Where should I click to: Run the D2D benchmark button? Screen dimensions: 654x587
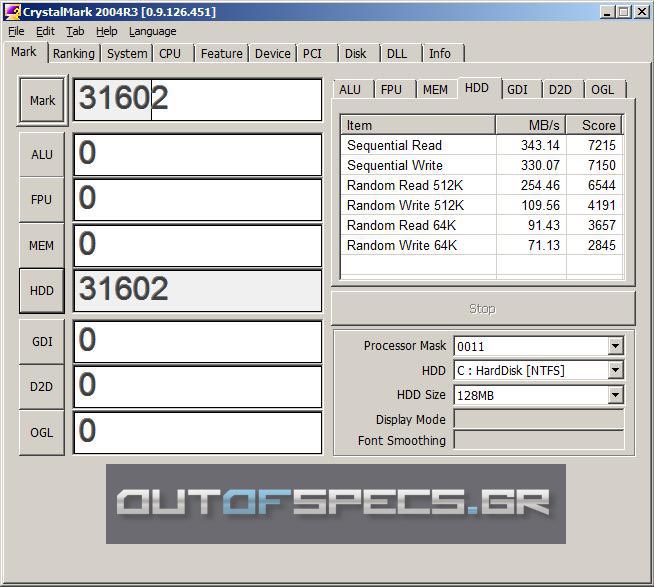coord(42,386)
